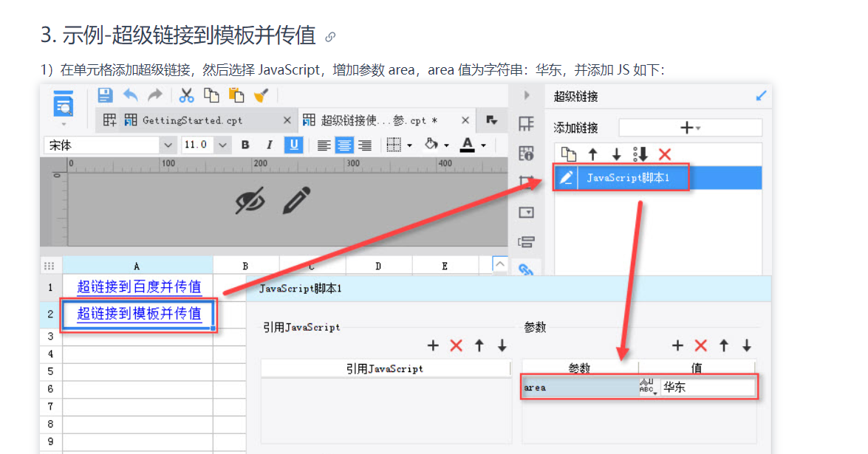The image size is (868, 454).
Task: Move 参数 row up
Action: [724, 346]
